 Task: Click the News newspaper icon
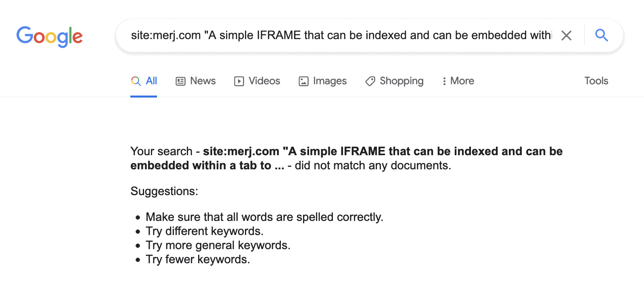[x=180, y=81]
